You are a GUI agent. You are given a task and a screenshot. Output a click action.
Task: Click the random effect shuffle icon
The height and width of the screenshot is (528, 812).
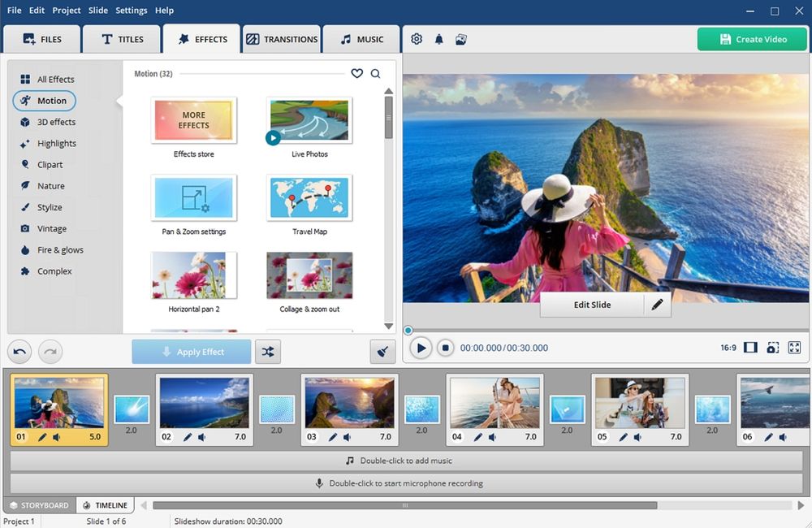click(x=268, y=352)
